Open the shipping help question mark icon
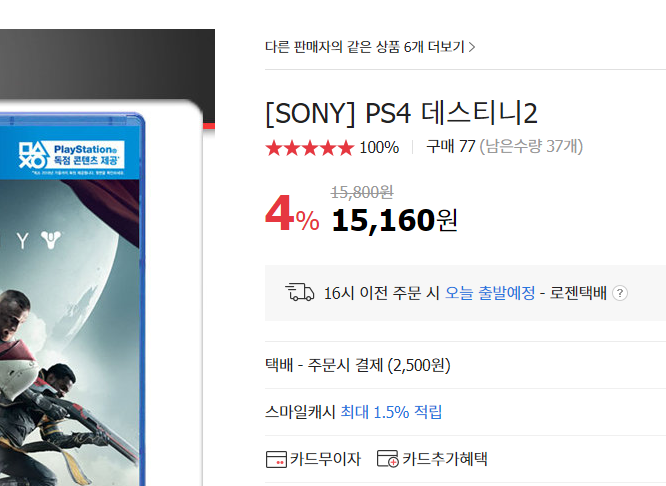 pos(620,293)
